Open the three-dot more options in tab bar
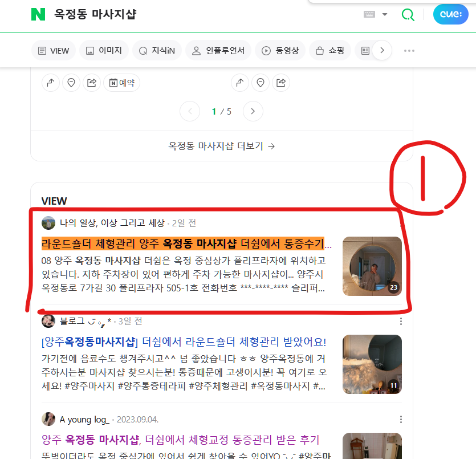Viewport: 476px width, 459px height. tap(409, 51)
